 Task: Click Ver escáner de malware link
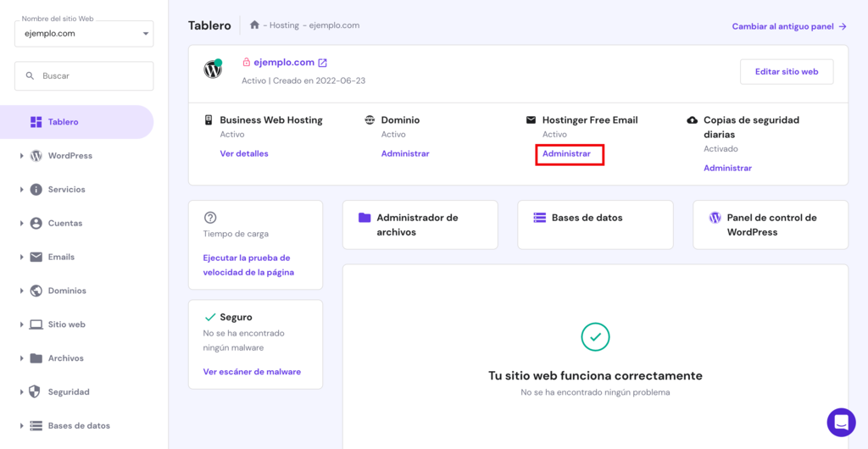click(x=252, y=372)
